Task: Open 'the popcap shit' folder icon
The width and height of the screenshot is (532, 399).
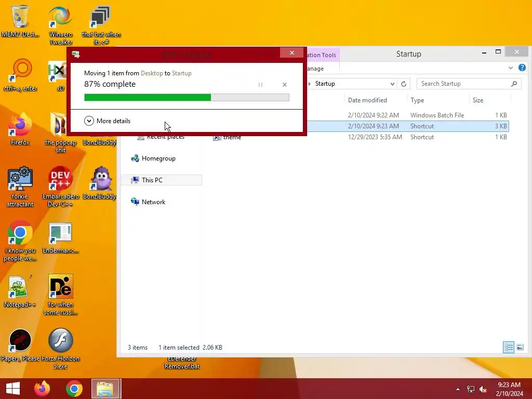Action: (60, 132)
